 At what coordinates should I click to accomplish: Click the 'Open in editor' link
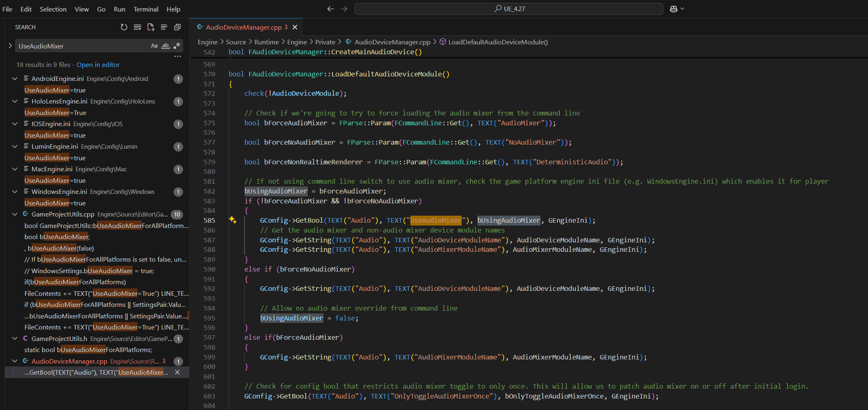[98, 64]
